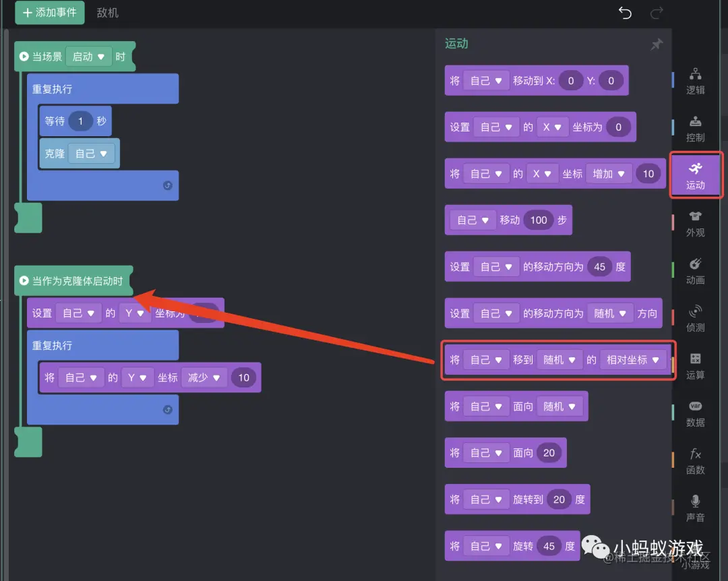Screen dimensions: 728x581
Task: Open X dropdown in palette 设置 坐标为 block
Action: (x=553, y=127)
